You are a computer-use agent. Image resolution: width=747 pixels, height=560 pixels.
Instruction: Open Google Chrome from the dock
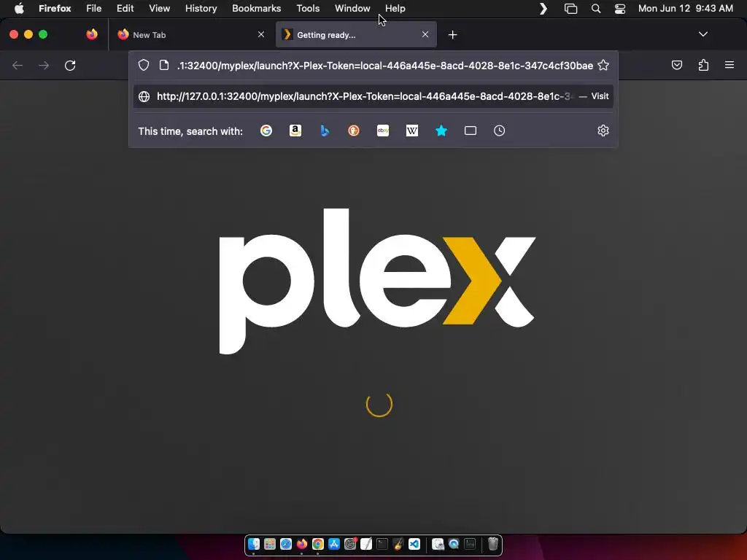(x=318, y=544)
